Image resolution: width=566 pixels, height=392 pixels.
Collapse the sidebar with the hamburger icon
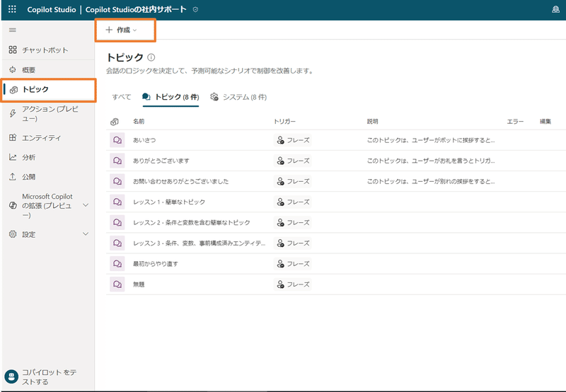[13, 30]
